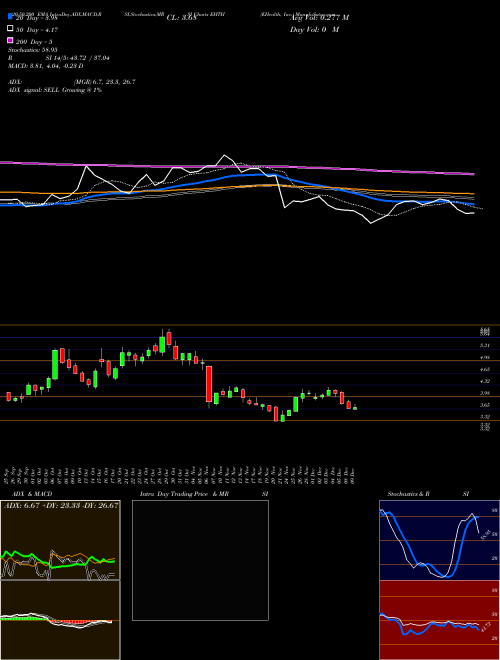Open the empty intraday trading price panel
This screenshot has height=660, width=500.
[200, 560]
